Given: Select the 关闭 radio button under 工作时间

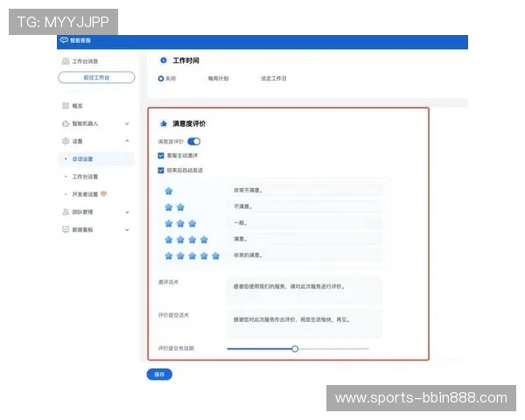Looking at the screenshot, I should click(161, 79).
